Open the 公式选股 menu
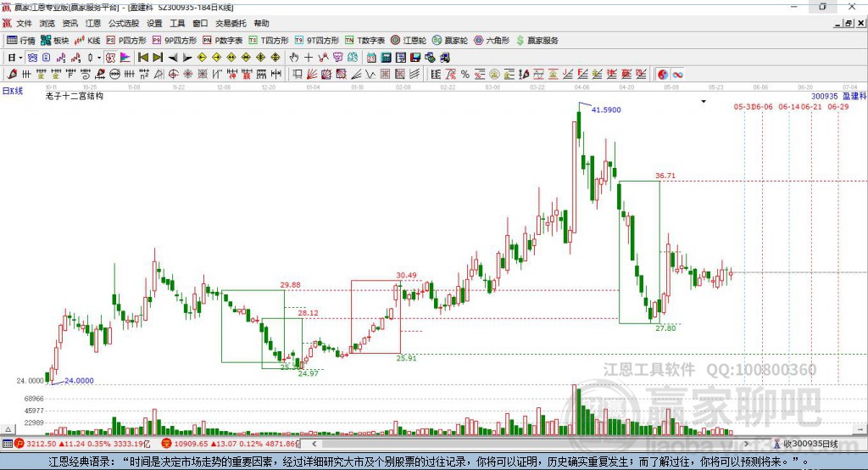This screenshot has width=868, height=470. pos(124,23)
